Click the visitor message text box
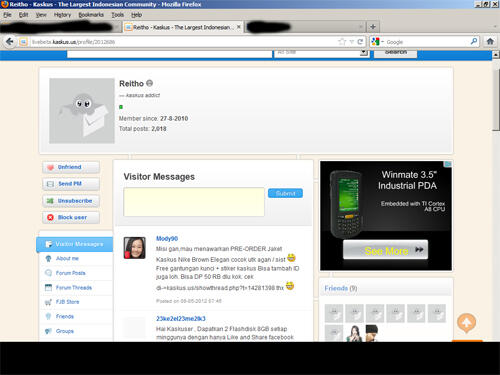The width and height of the screenshot is (500, 375). click(194, 202)
